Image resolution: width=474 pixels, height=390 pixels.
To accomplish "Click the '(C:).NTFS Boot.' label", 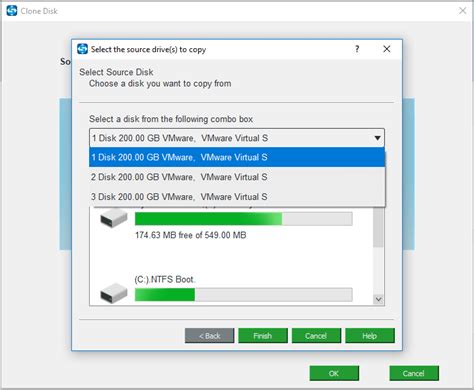I will pos(165,279).
